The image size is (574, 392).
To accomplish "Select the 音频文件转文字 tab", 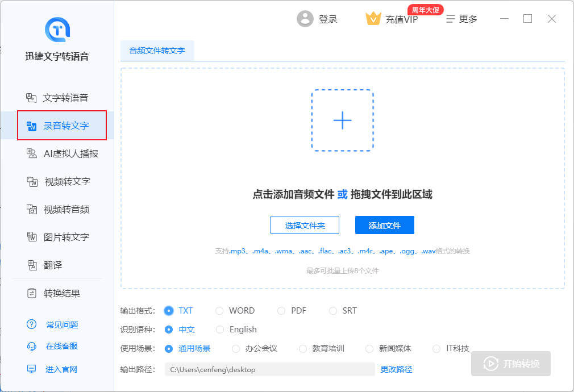I will pyautogui.click(x=157, y=51).
